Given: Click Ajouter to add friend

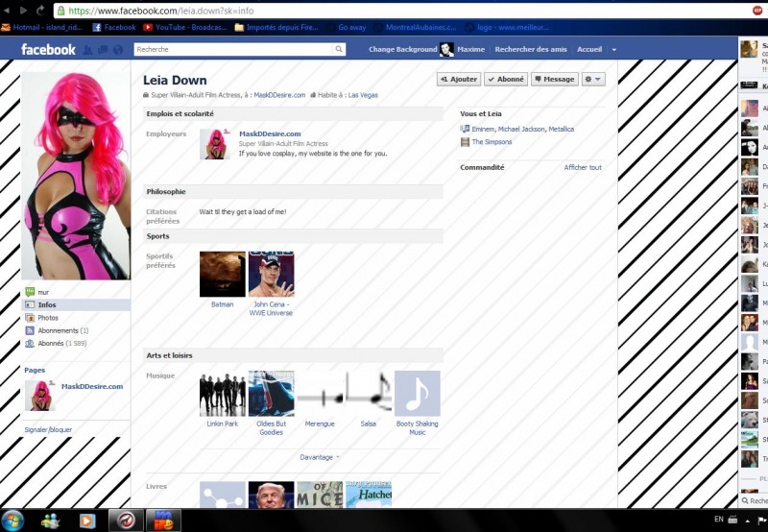Looking at the screenshot, I should tap(459, 79).
